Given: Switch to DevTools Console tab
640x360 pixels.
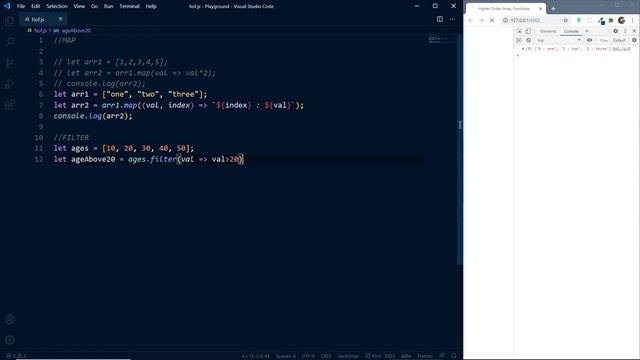Looking at the screenshot, I should coord(571,31).
